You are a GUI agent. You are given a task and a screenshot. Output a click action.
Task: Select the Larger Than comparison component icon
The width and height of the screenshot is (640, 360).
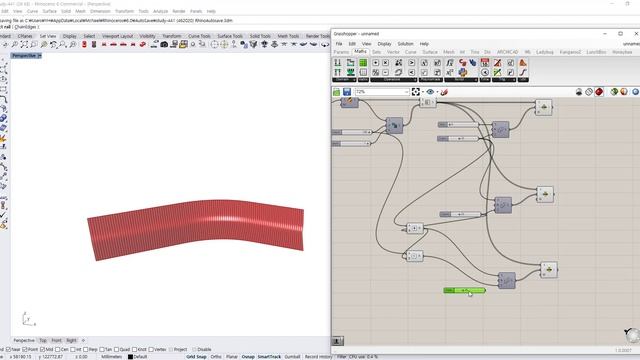(x=411, y=63)
